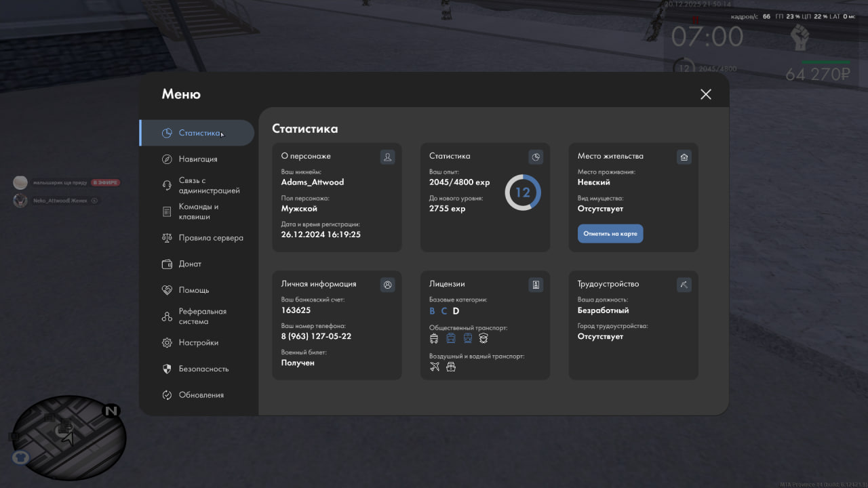Click the В ЭФИРЕ badge in chat
This screenshot has width=868, height=488.
(105, 183)
